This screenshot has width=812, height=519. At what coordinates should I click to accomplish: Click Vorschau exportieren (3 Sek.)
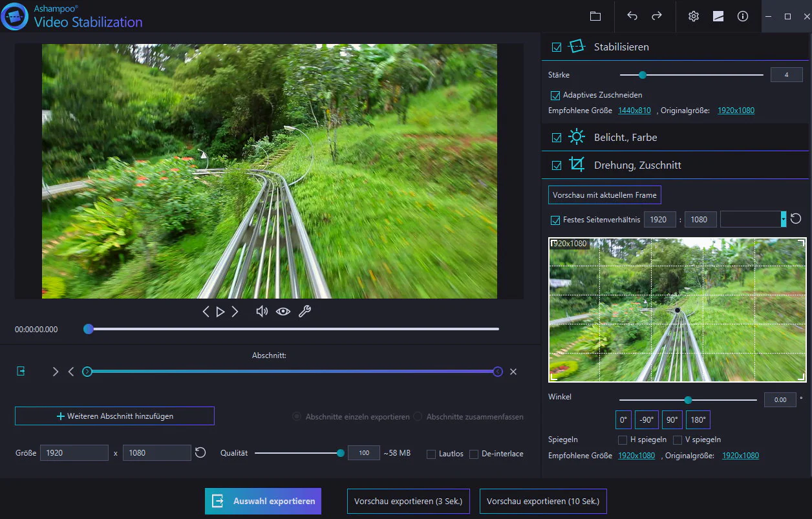[x=409, y=501]
